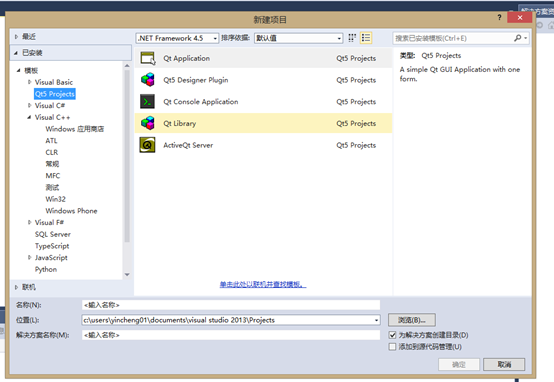Expand the Online (联机) section

click(16, 287)
